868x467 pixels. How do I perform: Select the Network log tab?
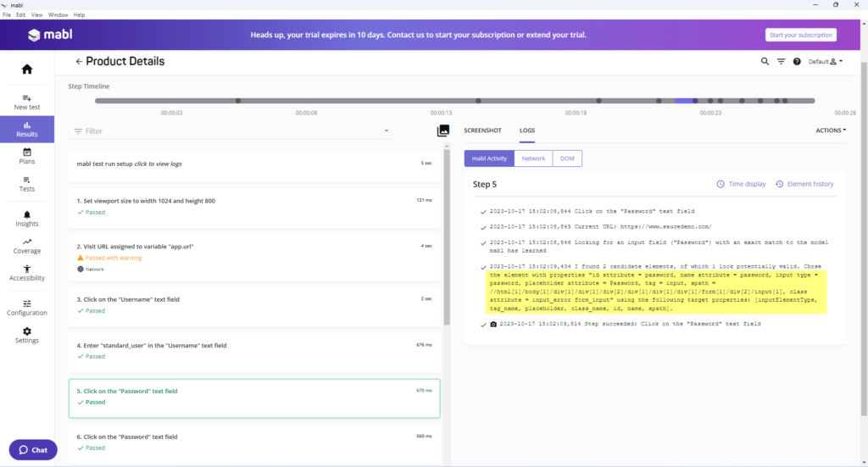click(533, 158)
